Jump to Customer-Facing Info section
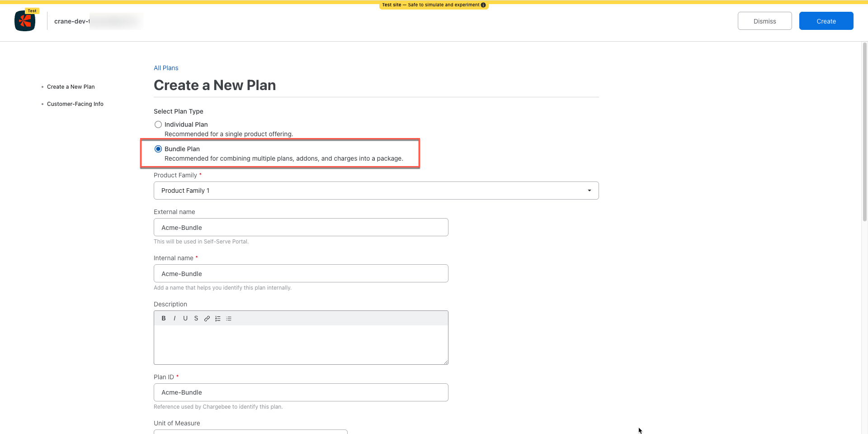Screen dimensions: 868x434 75,104
